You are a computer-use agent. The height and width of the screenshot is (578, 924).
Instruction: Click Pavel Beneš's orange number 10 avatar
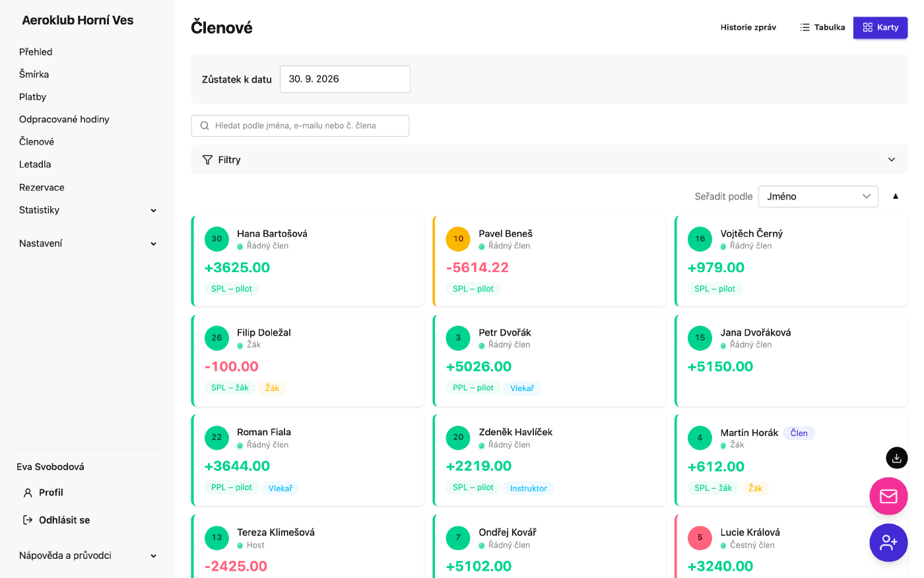(458, 239)
